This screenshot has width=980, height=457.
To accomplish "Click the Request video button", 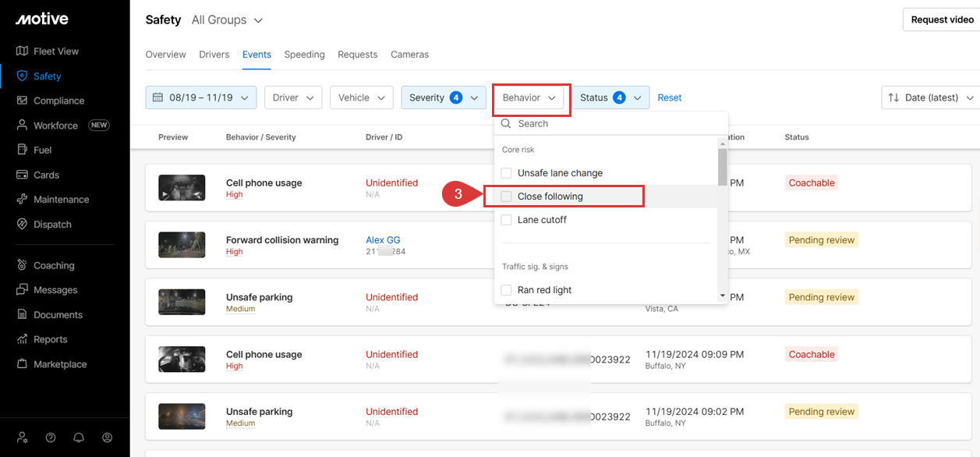I will [942, 19].
